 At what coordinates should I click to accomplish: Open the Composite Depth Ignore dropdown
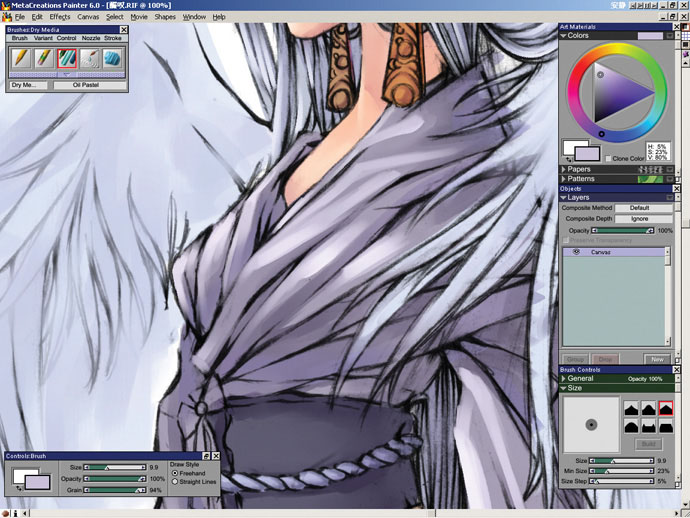click(643, 219)
